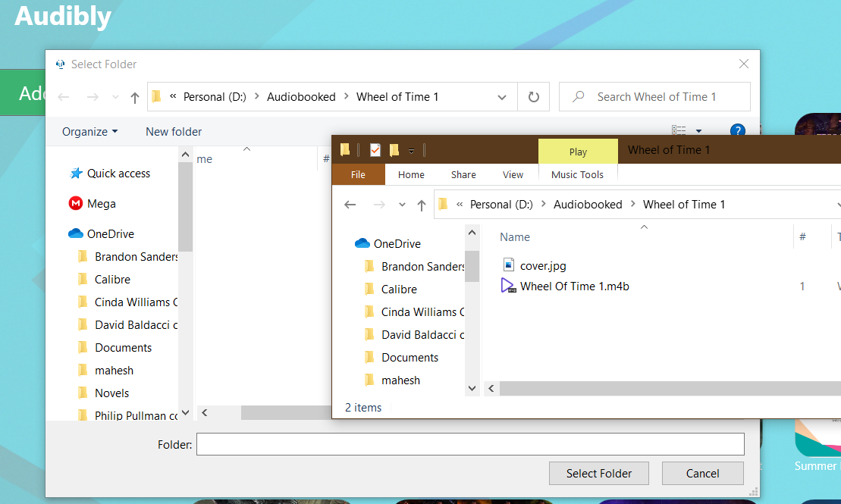Click the Audibly help question mark icon
This screenshot has height=504, width=841.
click(x=738, y=130)
